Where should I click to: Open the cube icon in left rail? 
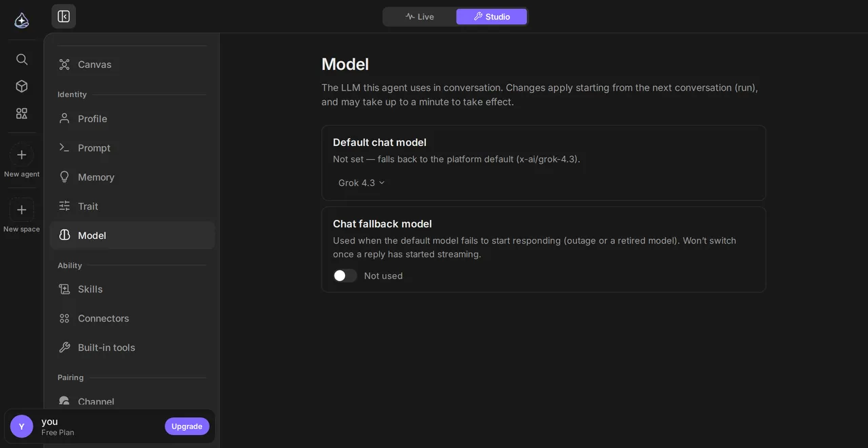coord(22,86)
